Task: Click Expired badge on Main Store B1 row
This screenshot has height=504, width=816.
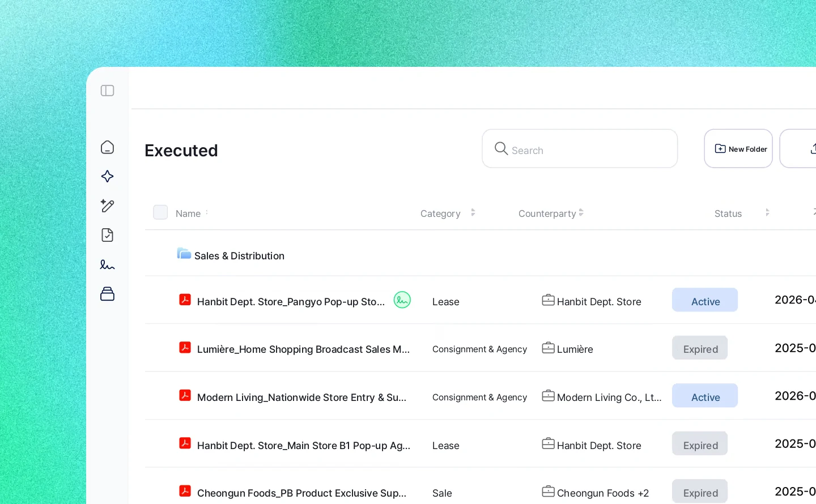Action: (700, 443)
